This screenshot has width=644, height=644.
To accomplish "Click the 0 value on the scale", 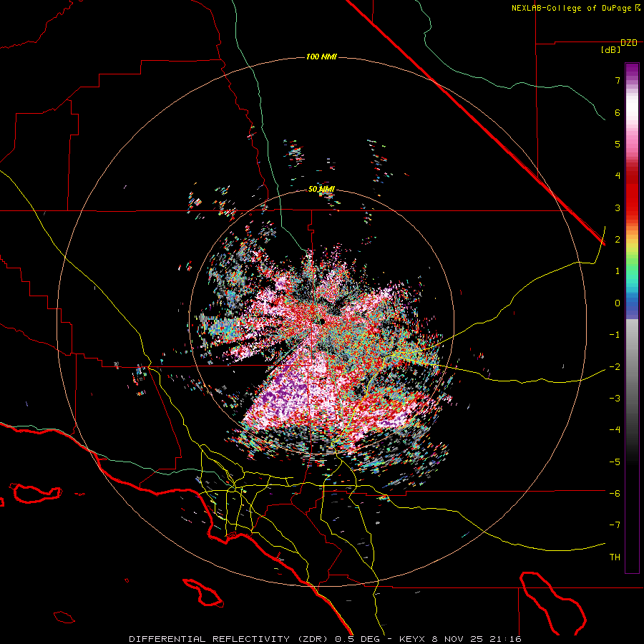I will tap(618, 303).
